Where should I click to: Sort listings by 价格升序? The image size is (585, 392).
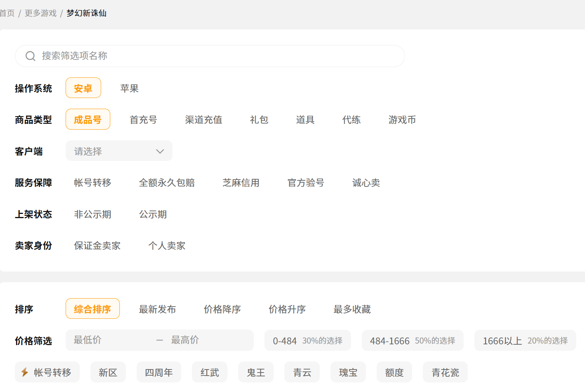tap(287, 309)
